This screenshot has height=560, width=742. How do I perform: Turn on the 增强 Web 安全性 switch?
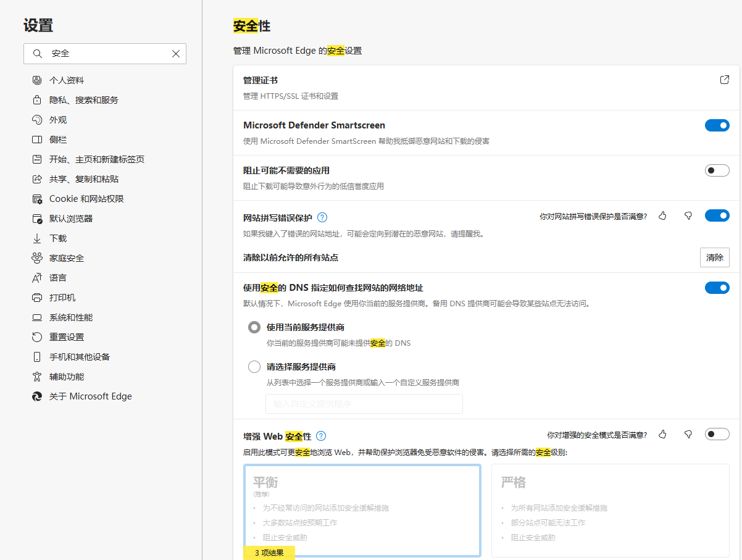tap(717, 434)
